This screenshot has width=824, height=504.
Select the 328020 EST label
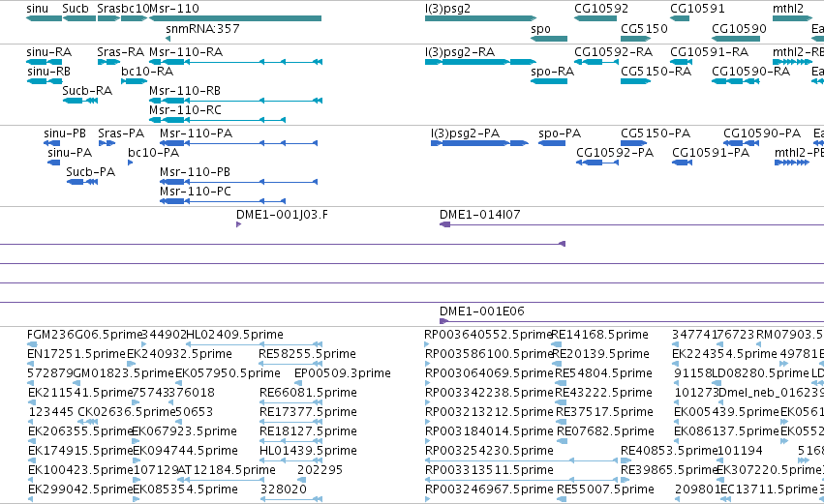point(284,489)
